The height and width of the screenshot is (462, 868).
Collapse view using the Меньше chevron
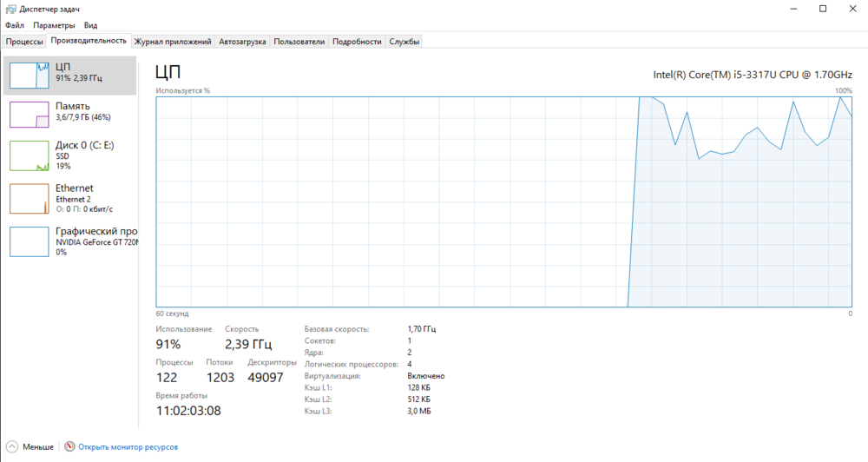(x=11, y=446)
